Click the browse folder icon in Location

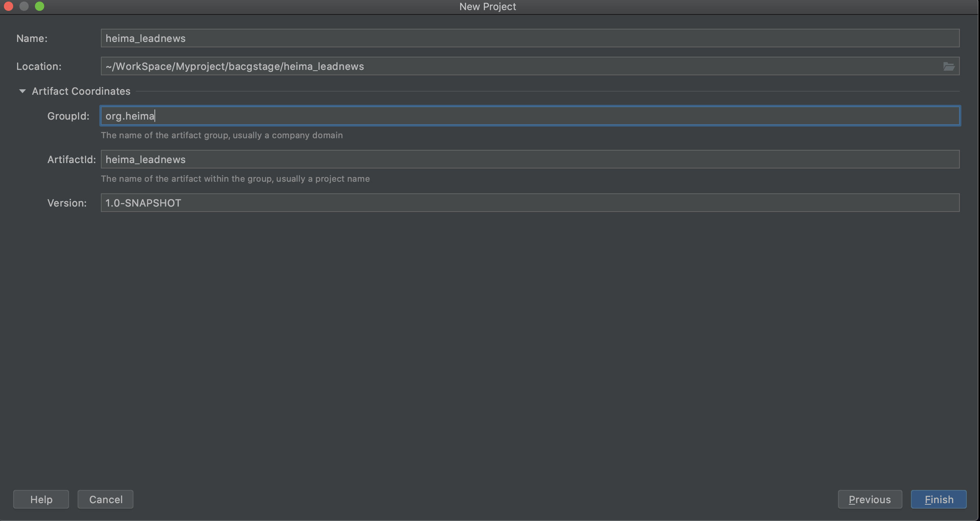[x=949, y=66]
